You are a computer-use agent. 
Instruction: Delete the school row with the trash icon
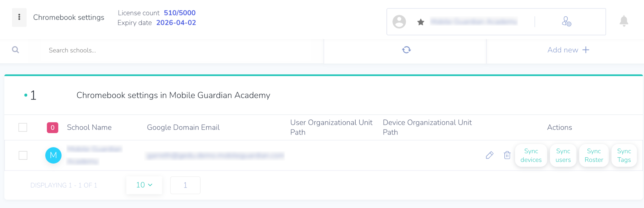pos(507,155)
